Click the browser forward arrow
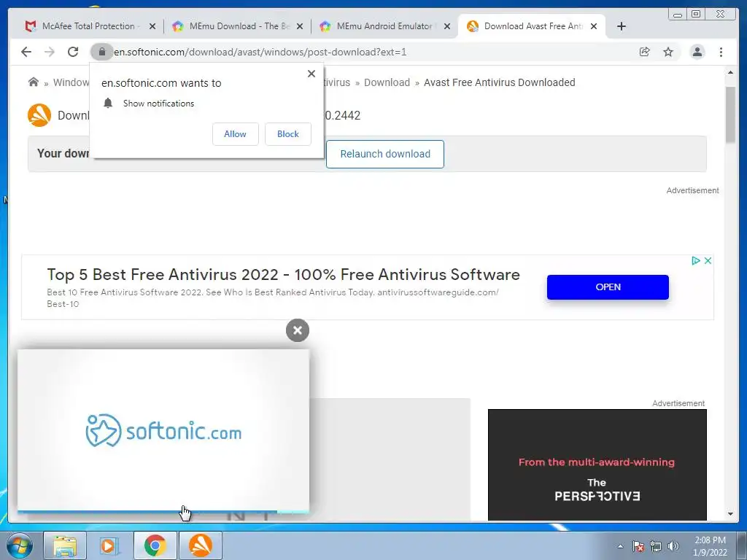 click(50, 52)
